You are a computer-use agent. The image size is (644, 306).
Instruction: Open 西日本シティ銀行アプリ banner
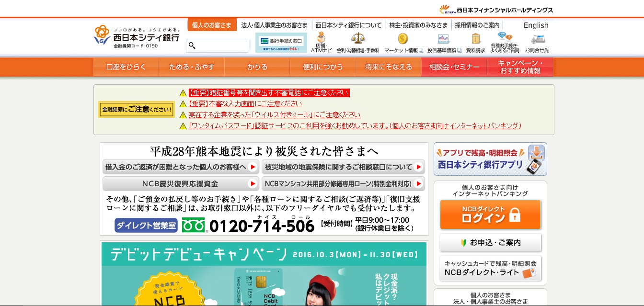click(490, 159)
